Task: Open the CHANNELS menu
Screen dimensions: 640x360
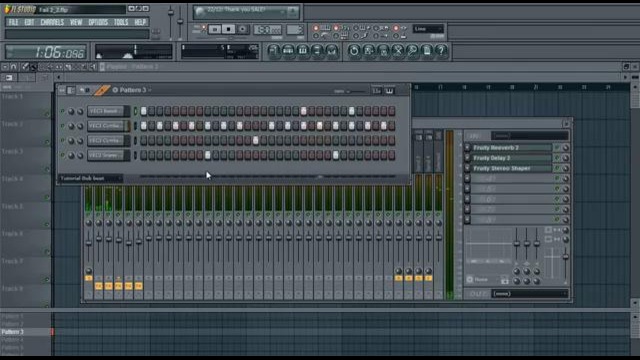Action: tap(52, 22)
